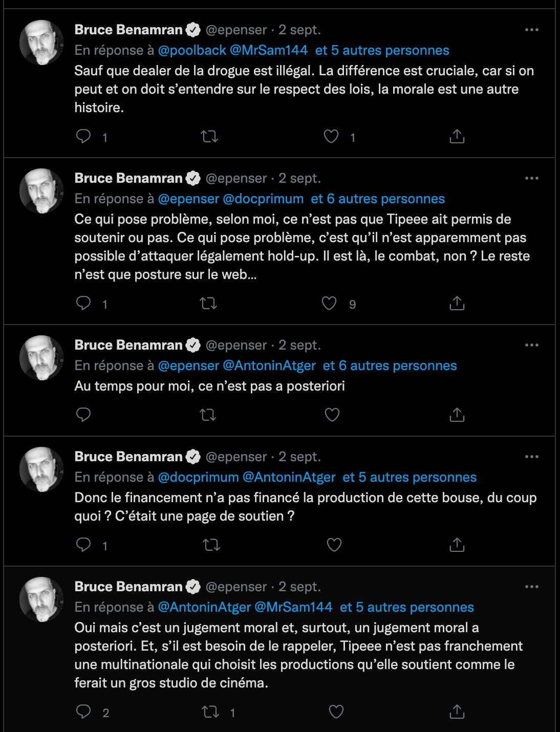This screenshot has height=732, width=560.
Task: Retweet the jugement moral tweet with 1 retweet
Action: (211, 712)
